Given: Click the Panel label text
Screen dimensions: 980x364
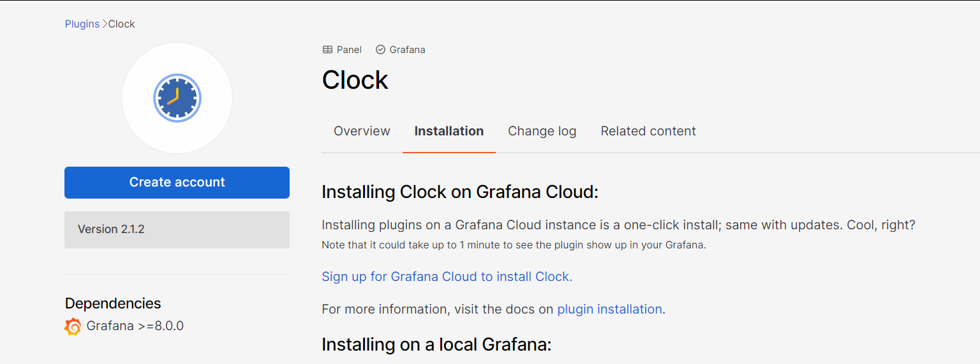Looking at the screenshot, I should point(349,50).
